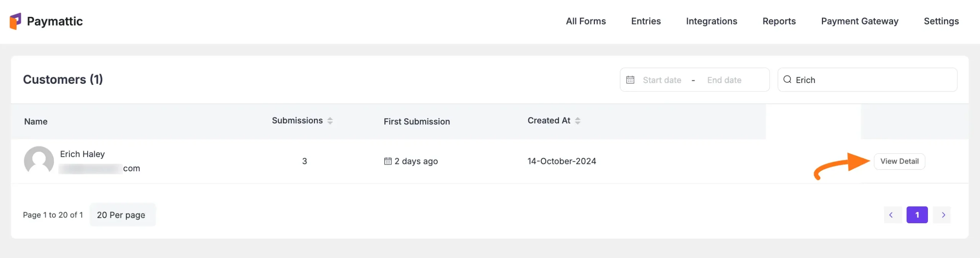The width and height of the screenshot is (980, 258).
Task: Sort by Submissions column arrows
Action: pyautogui.click(x=330, y=121)
